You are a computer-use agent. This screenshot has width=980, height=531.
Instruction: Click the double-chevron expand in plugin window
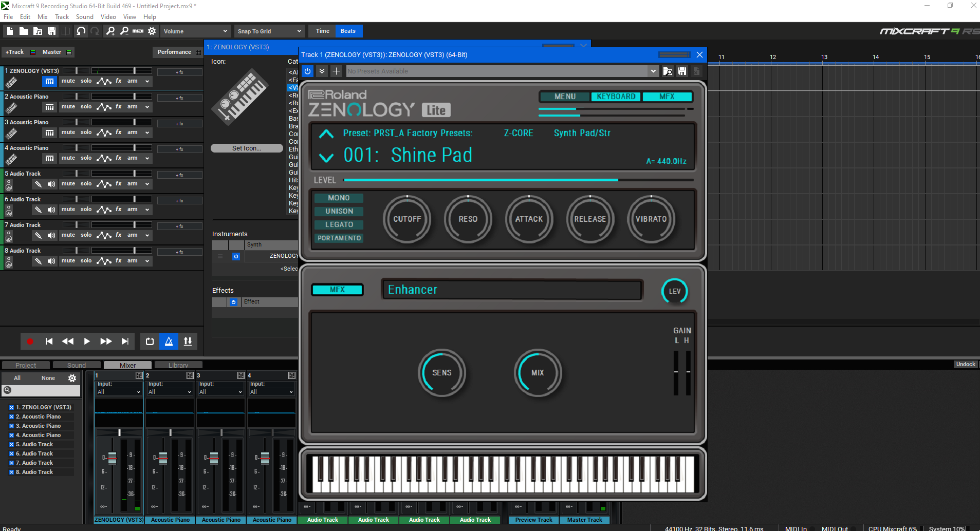(322, 71)
